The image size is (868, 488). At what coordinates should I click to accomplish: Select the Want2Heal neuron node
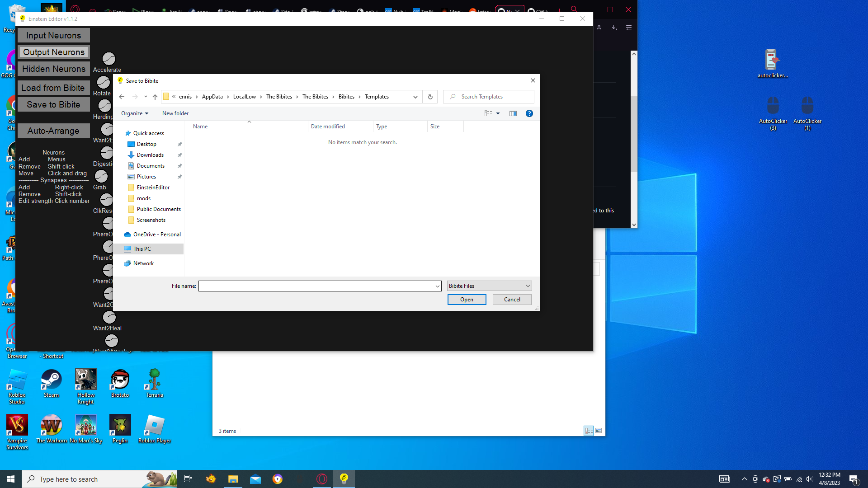(109, 317)
